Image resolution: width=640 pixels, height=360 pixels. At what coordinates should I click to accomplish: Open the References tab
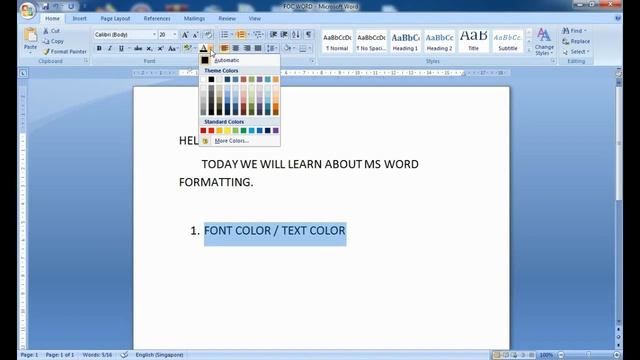coord(157,19)
